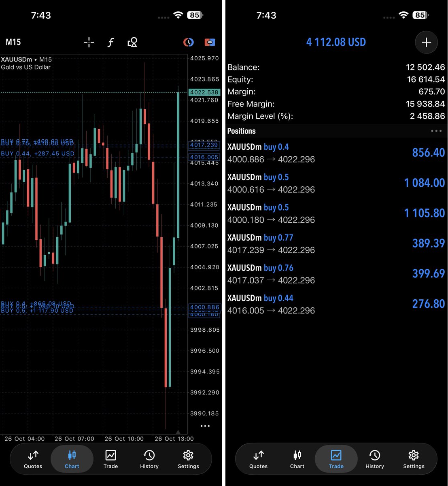Tap the Equity value 16 614.54
The image size is (448, 486).
[426, 79]
